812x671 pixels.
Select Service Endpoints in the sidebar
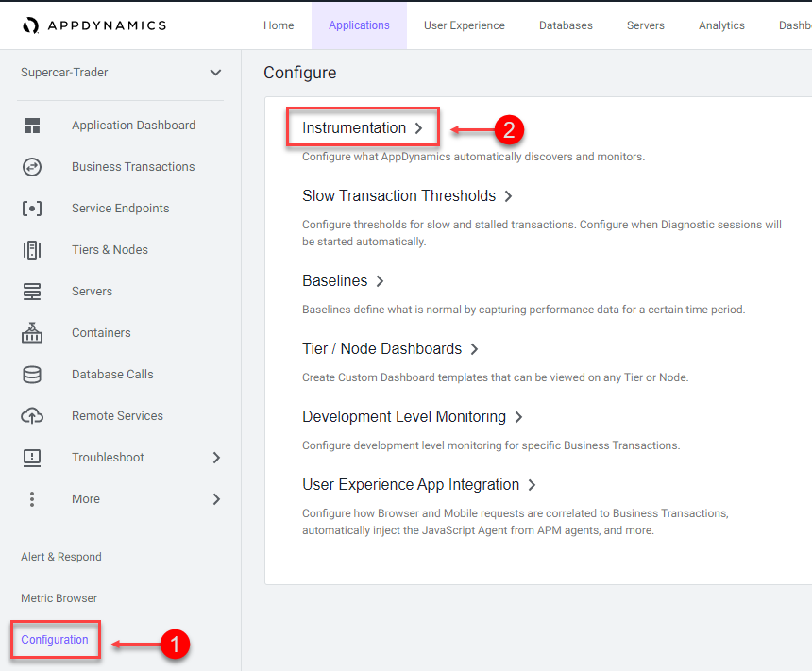[121, 209]
